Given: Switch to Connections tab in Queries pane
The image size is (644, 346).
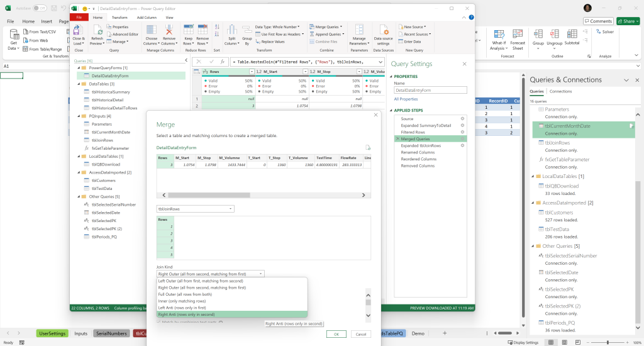Looking at the screenshot, I should 560,92.
